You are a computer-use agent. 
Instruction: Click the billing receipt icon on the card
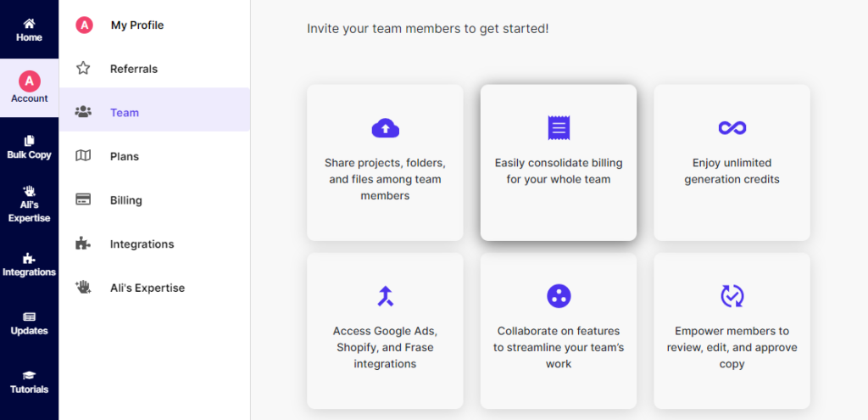[559, 128]
